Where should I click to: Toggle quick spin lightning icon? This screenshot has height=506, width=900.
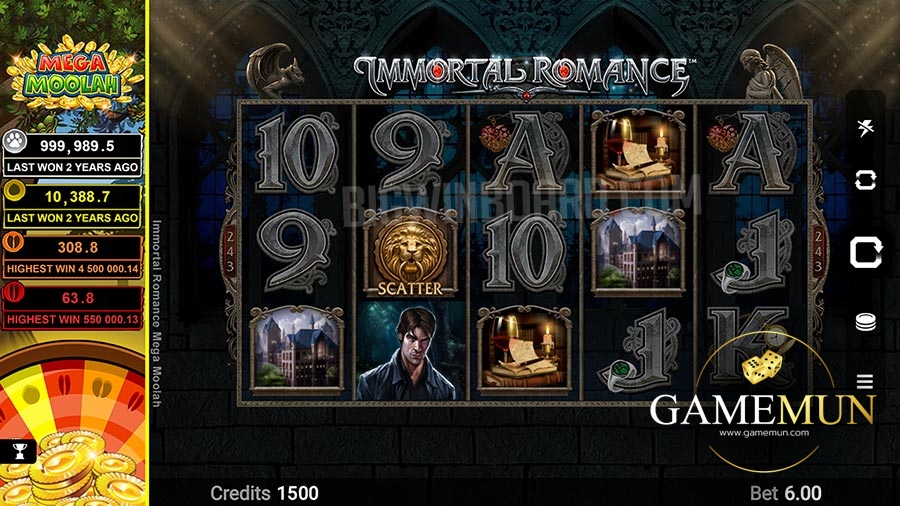(865, 127)
